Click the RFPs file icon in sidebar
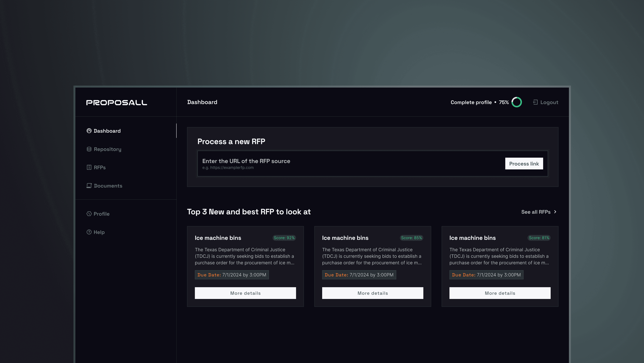The width and height of the screenshot is (644, 363). click(x=89, y=167)
